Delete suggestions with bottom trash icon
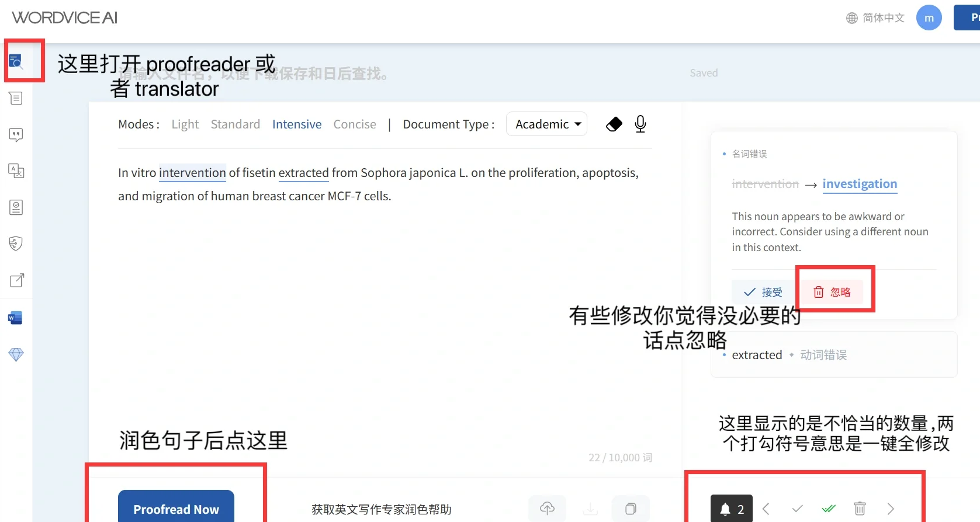Screen dimensions: 980x522 (860, 509)
